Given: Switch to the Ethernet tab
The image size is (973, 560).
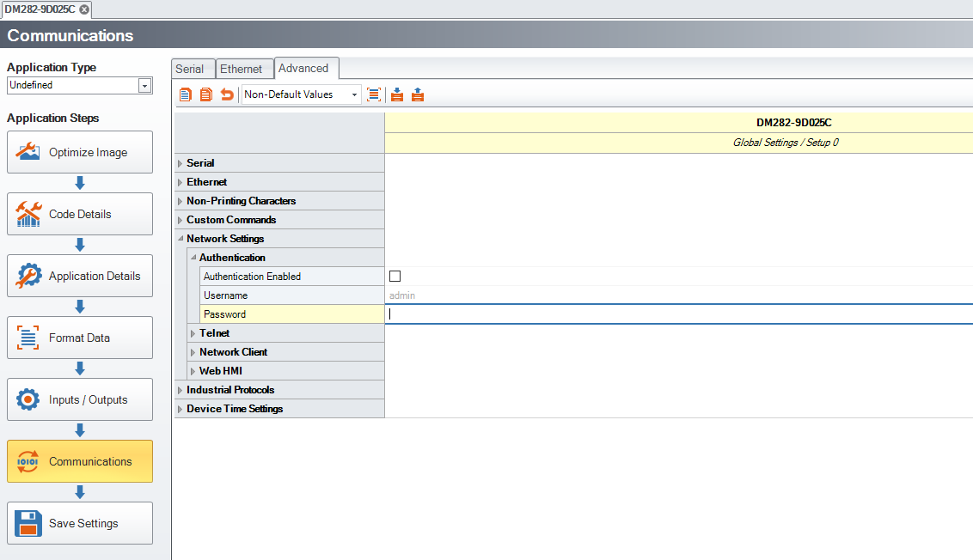Looking at the screenshot, I should [x=241, y=69].
